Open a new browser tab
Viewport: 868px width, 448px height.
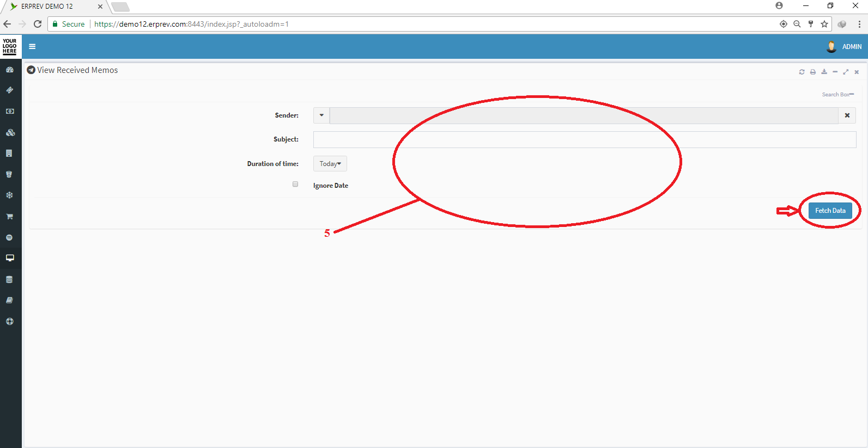tap(120, 7)
